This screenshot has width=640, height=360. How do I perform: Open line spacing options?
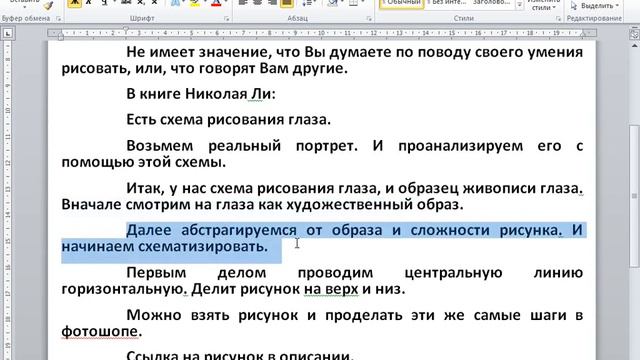pyautogui.click(x=308, y=3)
